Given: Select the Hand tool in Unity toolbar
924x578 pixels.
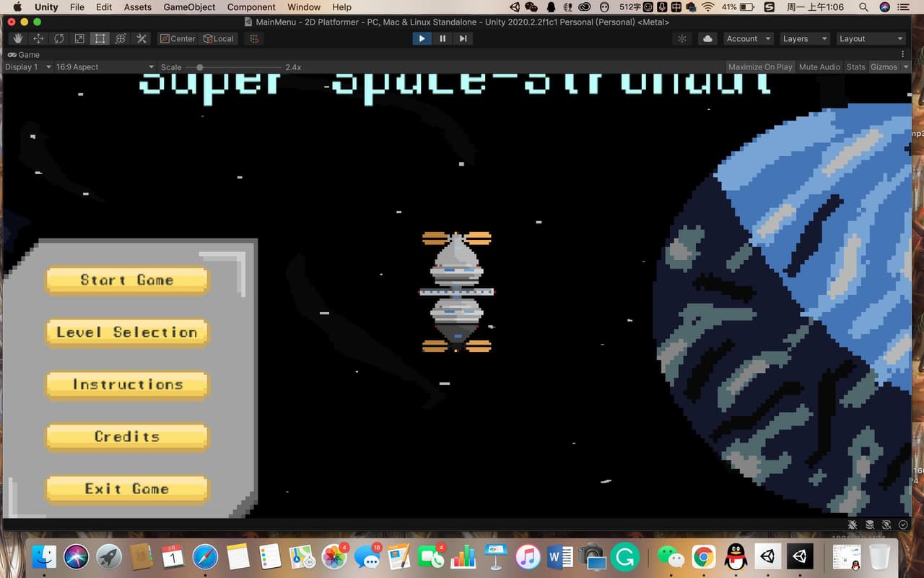Looking at the screenshot, I should (x=18, y=38).
